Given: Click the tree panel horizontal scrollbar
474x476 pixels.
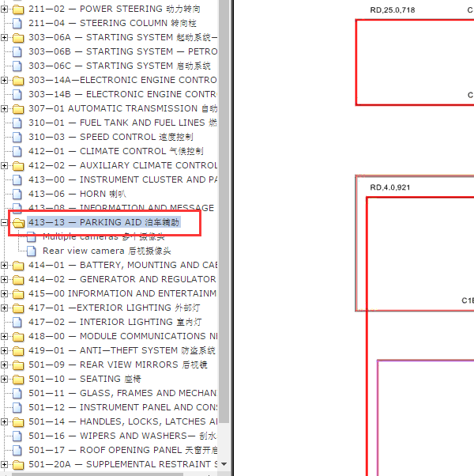Looking at the screenshot, I should click(97, 474).
